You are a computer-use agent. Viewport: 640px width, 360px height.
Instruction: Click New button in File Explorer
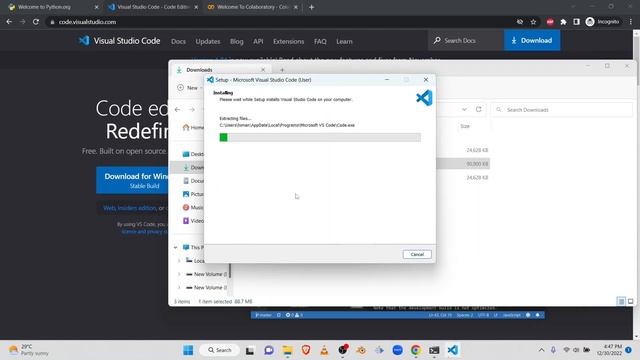click(189, 88)
